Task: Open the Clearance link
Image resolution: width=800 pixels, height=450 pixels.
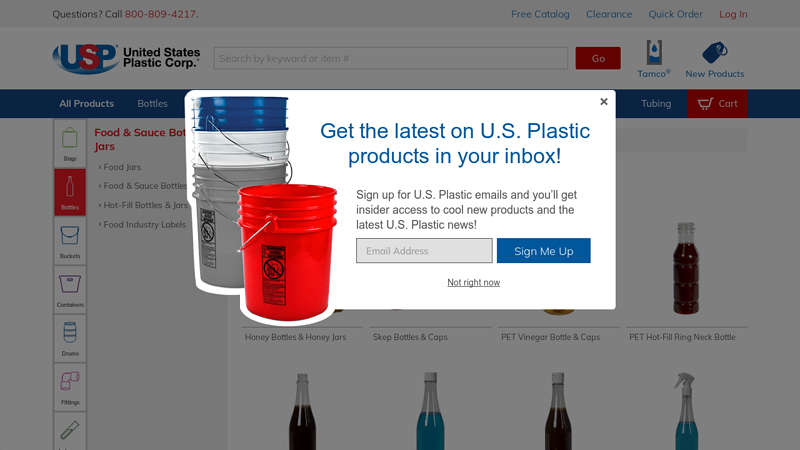Action: (x=609, y=14)
